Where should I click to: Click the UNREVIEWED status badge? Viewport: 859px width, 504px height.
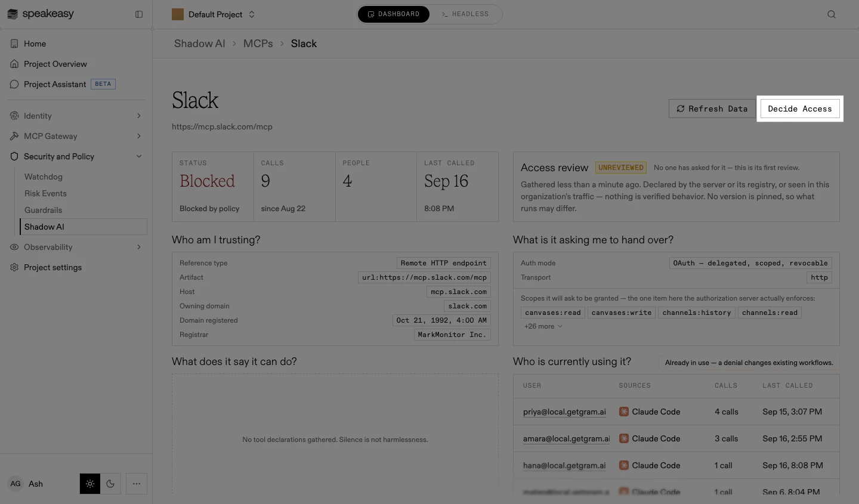621,168
